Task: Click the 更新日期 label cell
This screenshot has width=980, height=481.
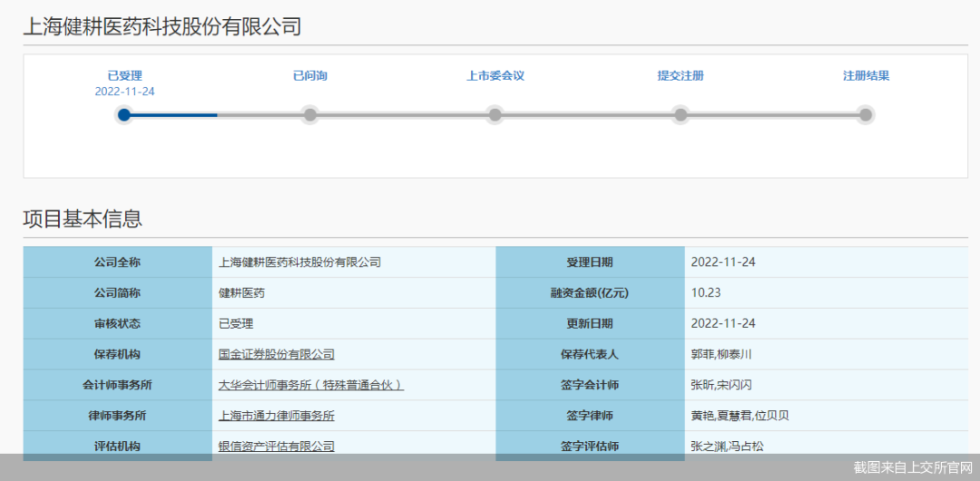Action: pyautogui.click(x=590, y=323)
